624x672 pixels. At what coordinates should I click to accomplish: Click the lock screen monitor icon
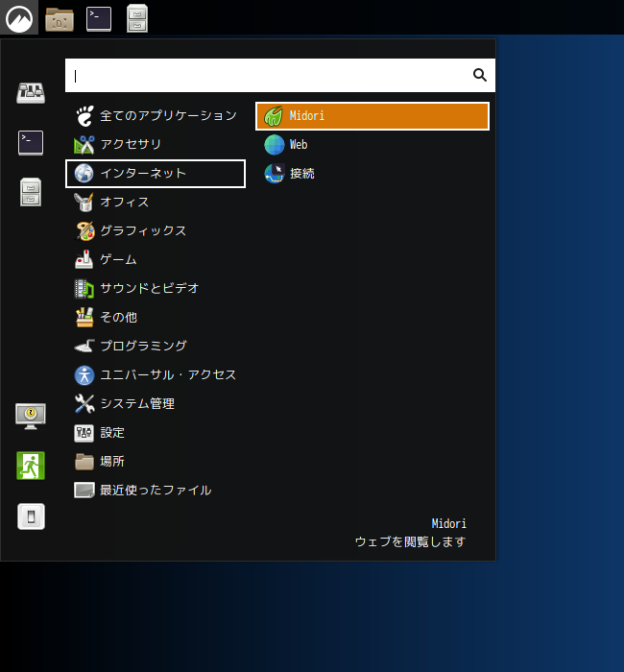tap(31, 416)
